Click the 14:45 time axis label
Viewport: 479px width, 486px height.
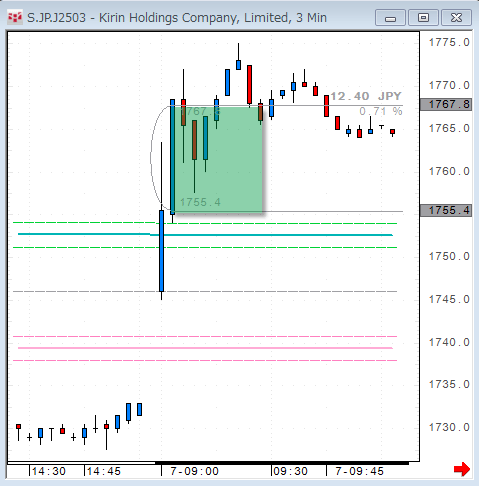tap(104, 471)
